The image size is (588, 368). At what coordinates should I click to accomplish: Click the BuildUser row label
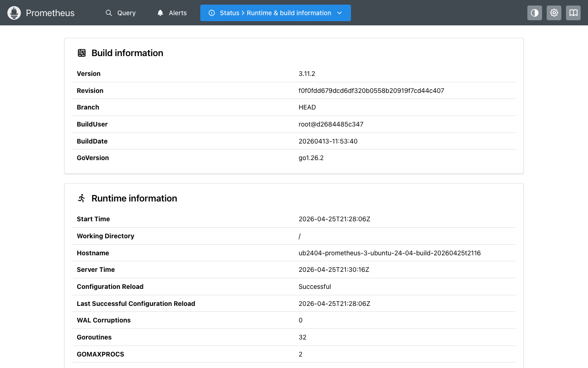pos(92,124)
